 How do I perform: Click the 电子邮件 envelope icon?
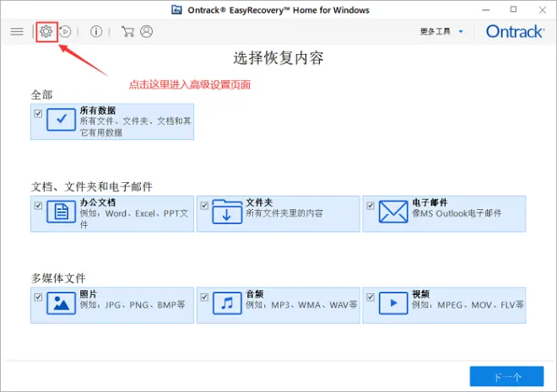click(393, 212)
